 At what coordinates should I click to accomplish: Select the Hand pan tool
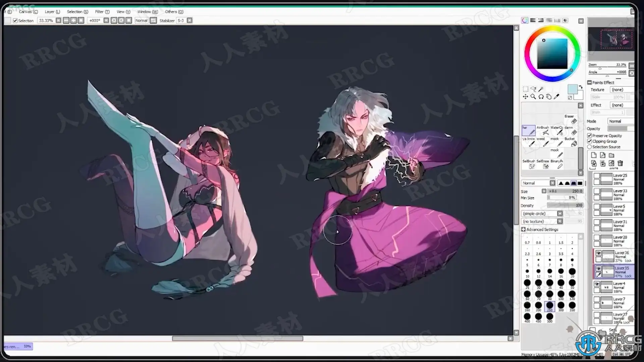tap(549, 97)
